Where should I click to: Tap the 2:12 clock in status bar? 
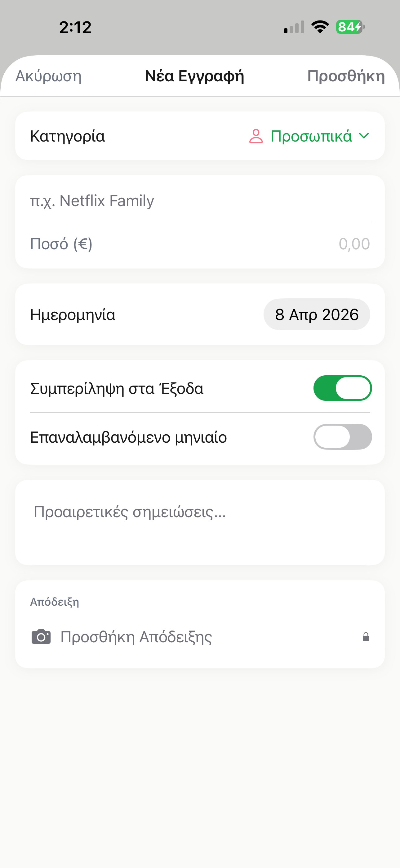click(x=75, y=27)
